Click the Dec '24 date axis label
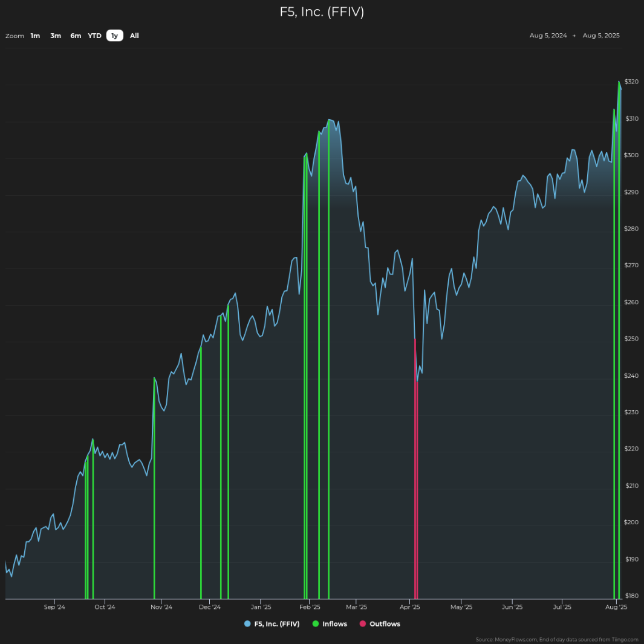This screenshot has width=644, height=644. click(210, 607)
